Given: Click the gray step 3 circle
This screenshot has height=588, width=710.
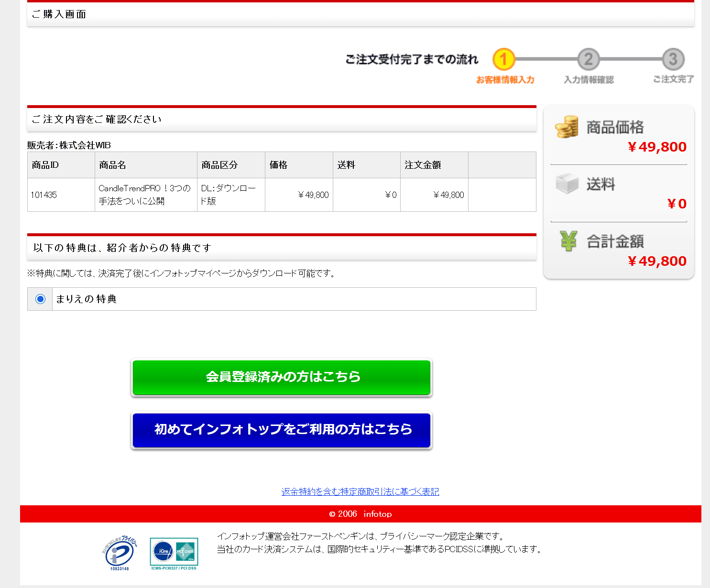Looking at the screenshot, I should (673, 59).
